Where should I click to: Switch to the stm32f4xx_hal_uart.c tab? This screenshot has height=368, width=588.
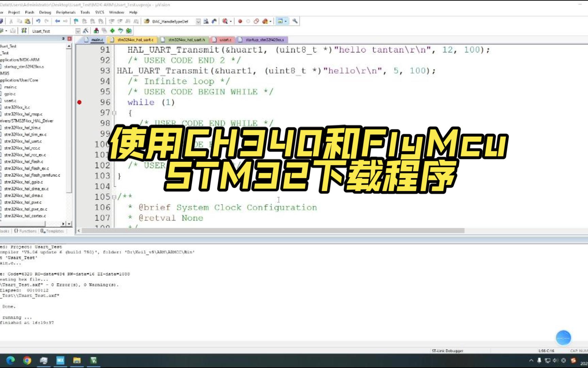(x=132, y=40)
